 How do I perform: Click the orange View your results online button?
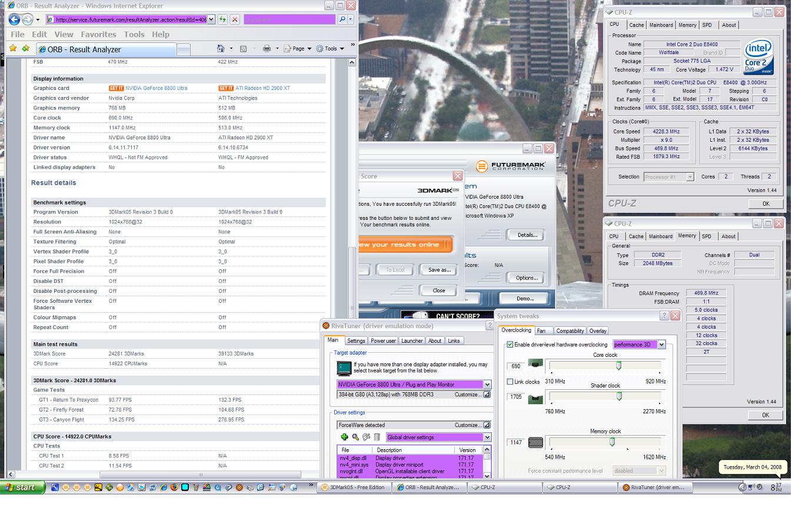(x=405, y=245)
